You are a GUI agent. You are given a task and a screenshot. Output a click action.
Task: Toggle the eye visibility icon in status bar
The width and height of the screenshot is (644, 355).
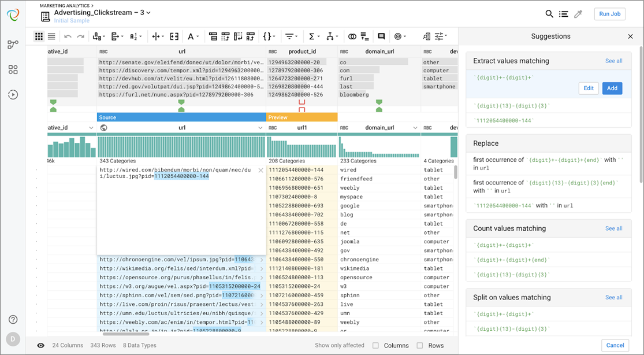click(x=40, y=346)
